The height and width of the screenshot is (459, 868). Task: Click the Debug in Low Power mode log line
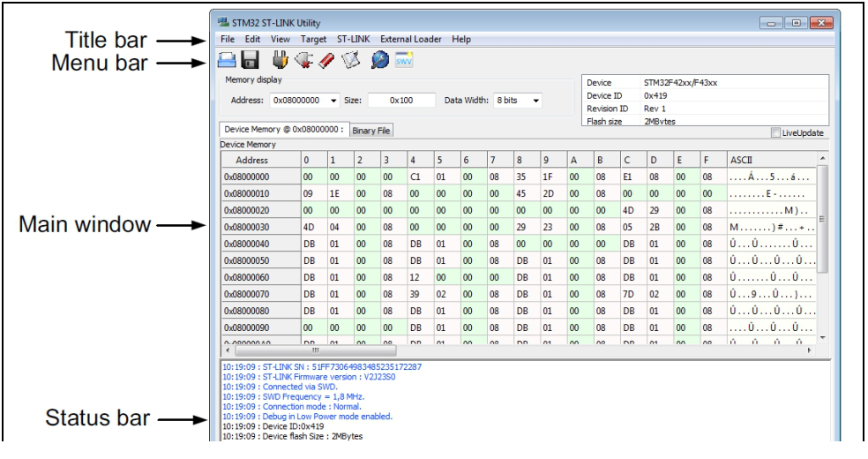(x=307, y=417)
